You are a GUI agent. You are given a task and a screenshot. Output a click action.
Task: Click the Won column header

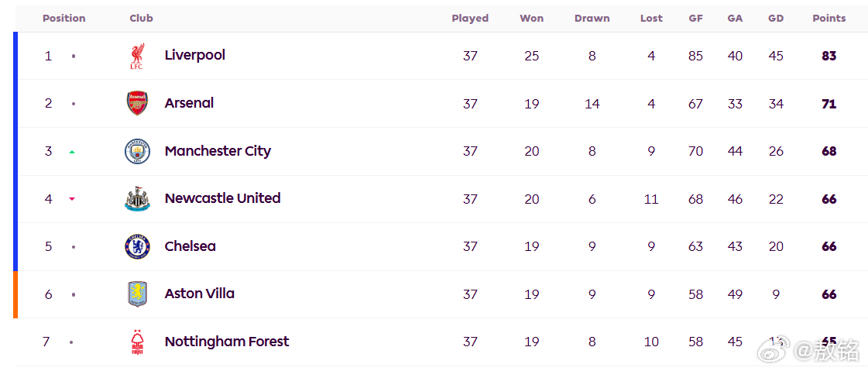(531, 19)
